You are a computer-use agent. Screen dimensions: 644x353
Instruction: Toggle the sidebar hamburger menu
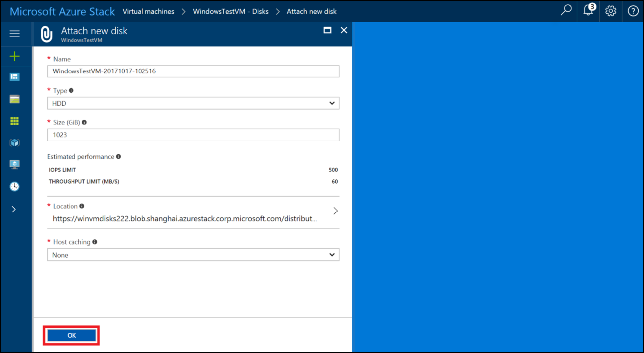(14, 34)
